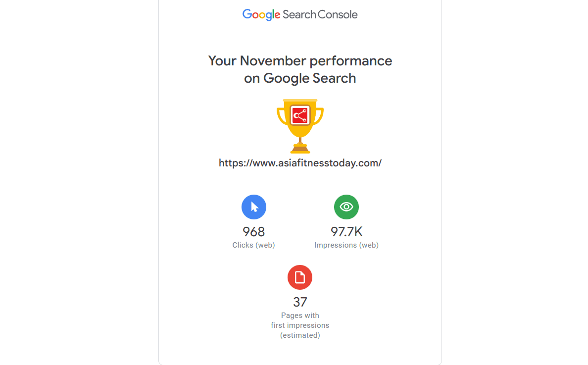Click the Your November performance heading

(x=300, y=61)
